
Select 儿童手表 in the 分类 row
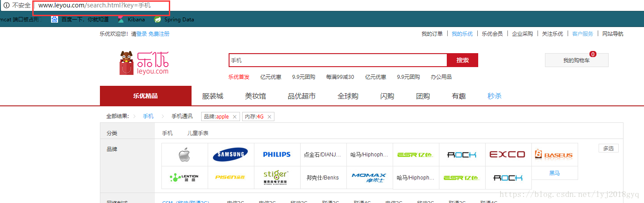(x=198, y=133)
